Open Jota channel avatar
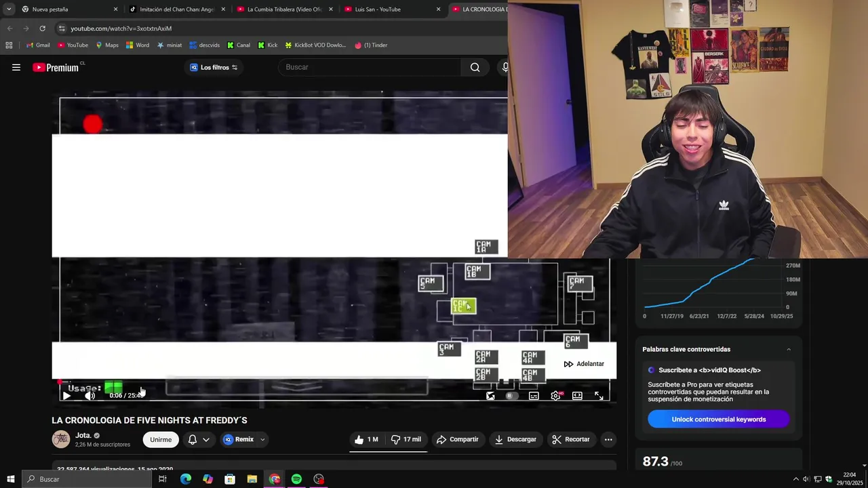 coord(61,439)
